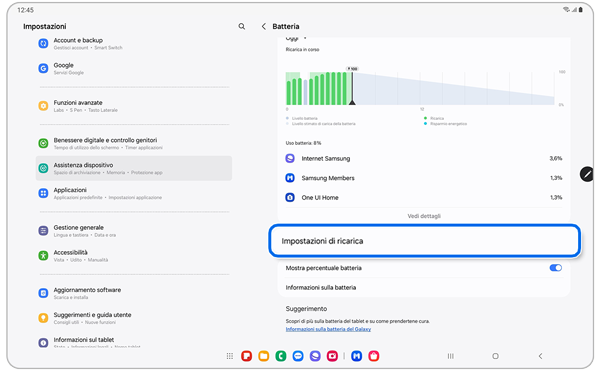Select Funzioni avanzate in settings list
600x371 pixels.
133,106
